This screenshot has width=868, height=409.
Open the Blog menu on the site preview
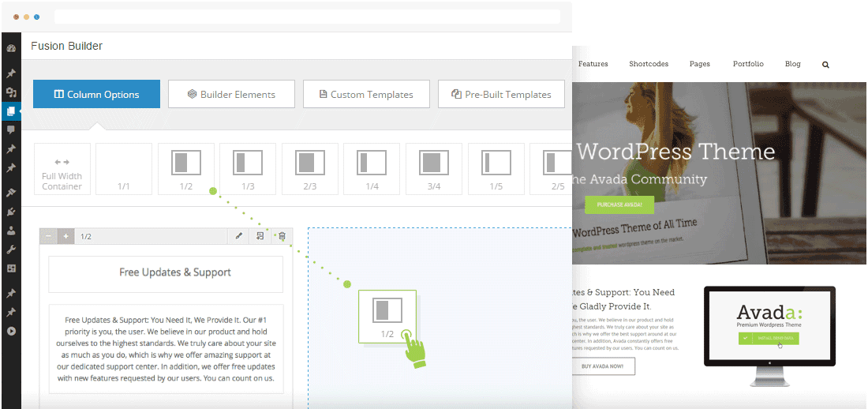point(793,64)
